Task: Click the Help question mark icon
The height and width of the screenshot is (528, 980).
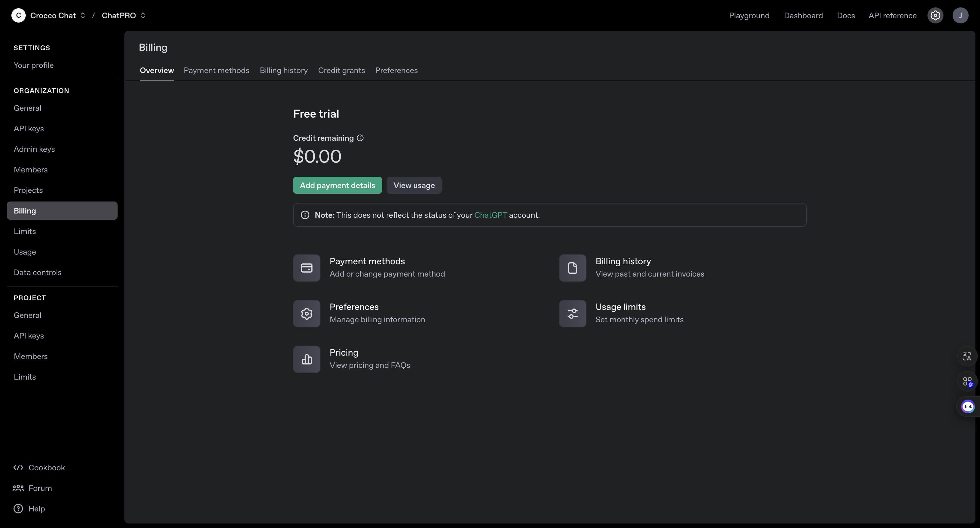Action: (x=18, y=509)
